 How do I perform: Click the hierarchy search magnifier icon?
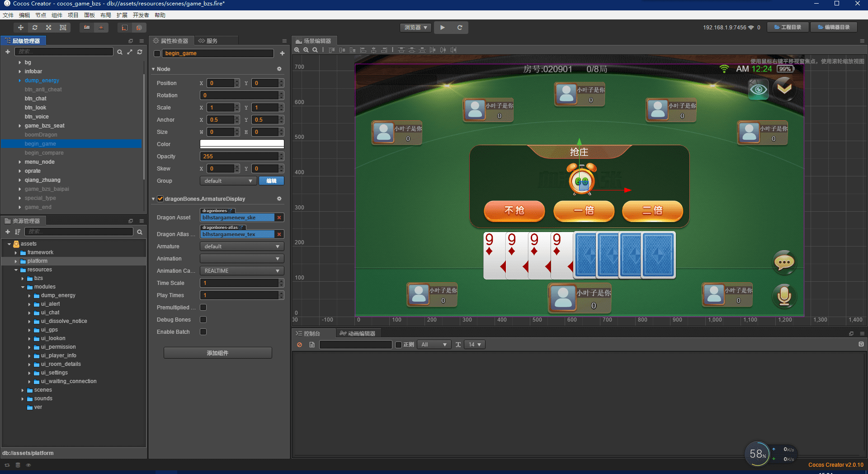(x=120, y=52)
